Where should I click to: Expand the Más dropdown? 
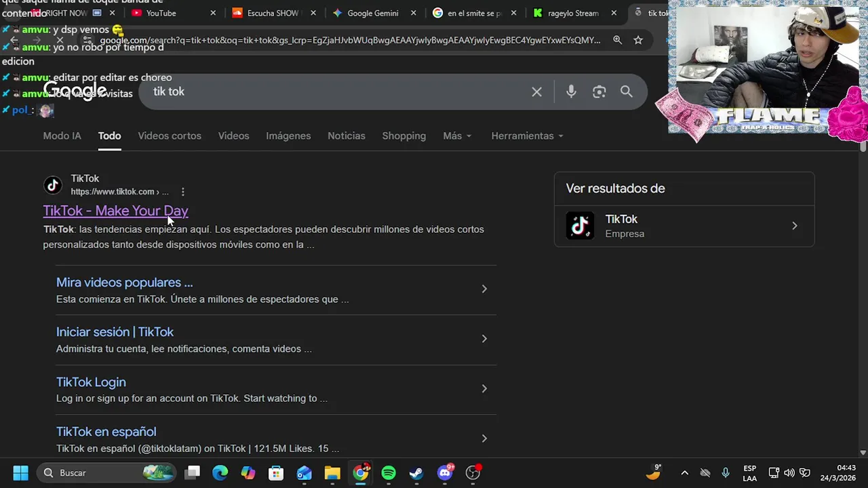456,136
